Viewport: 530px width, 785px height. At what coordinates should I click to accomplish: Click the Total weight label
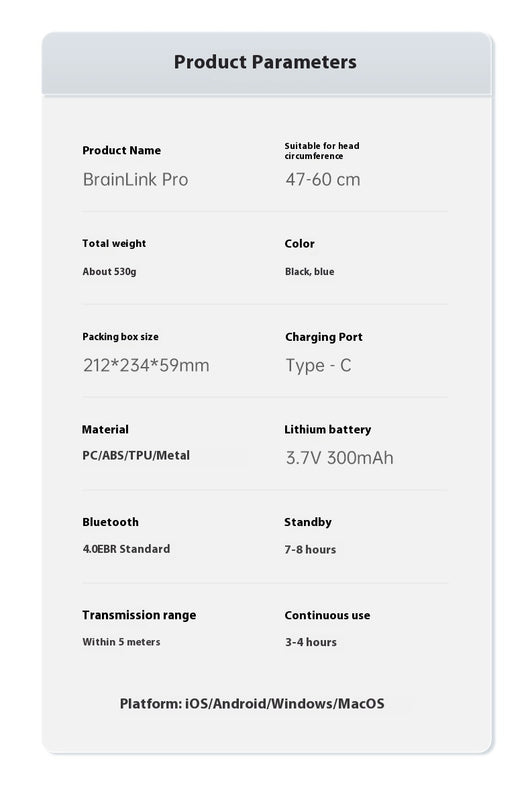114,243
